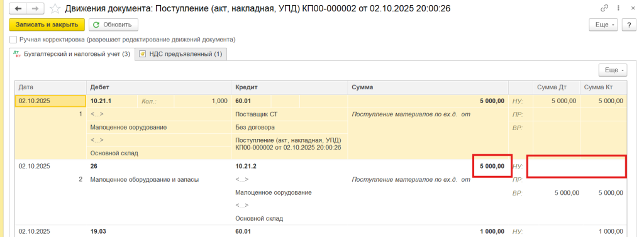The height and width of the screenshot is (237, 644).
Task: Click the Сумма Дт column header
Action: pyautogui.click(x=556, y=87)
